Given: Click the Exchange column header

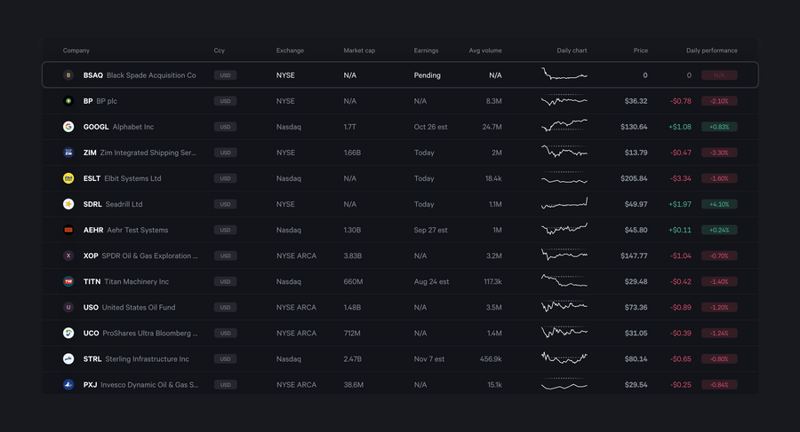Looking at the screenshot, I should click(x=290, y=50).
